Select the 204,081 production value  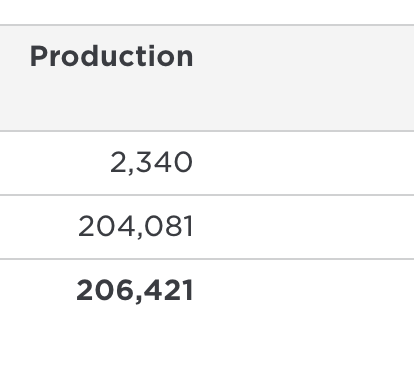[135, 226]
